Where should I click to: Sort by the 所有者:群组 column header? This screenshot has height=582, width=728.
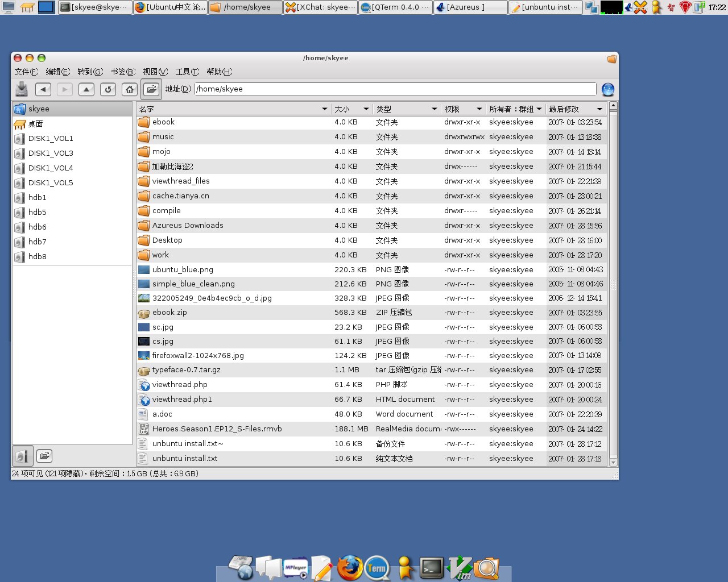516,109
